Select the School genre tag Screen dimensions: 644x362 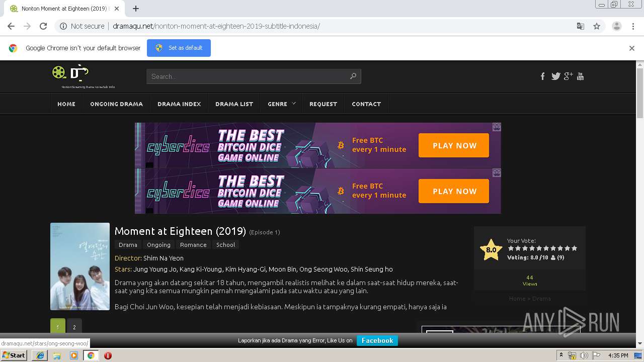click(x=225, y=245)
